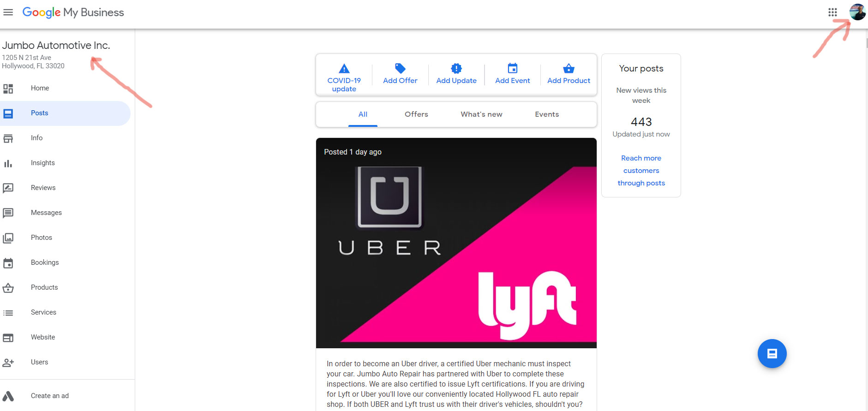
Task: Open Insights in the sidebar
Action: pos(65,163)
